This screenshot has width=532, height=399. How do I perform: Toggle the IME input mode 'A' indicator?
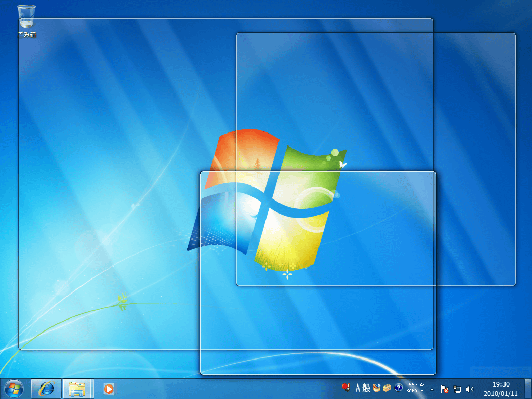pos(358,388)
